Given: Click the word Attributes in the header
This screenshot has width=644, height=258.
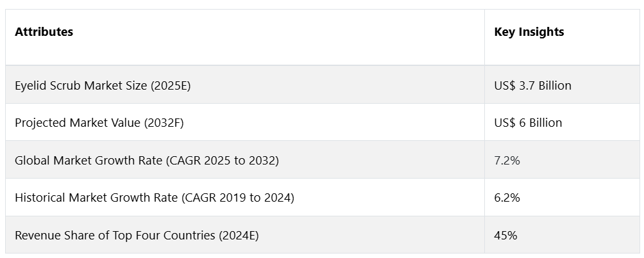Looking at the screenshot, I should click(x=44, y=32).
